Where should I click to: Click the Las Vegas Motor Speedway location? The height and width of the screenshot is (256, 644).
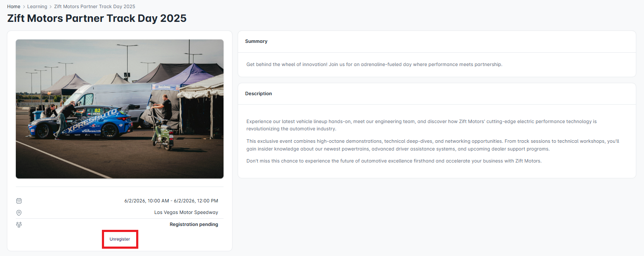click(x=186, y=213)
